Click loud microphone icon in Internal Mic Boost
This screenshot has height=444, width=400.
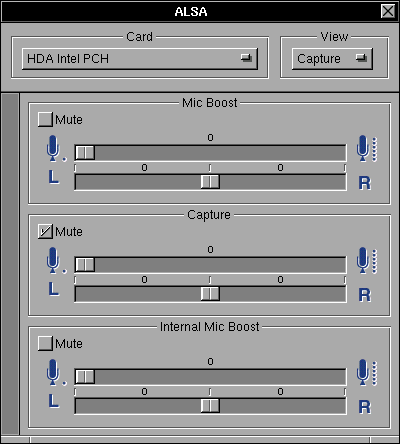[367, 373]
